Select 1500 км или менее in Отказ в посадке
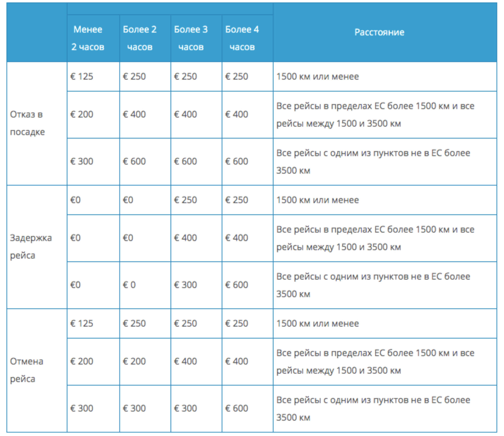The width and height of the screenshot is (504, 436). 317,77
